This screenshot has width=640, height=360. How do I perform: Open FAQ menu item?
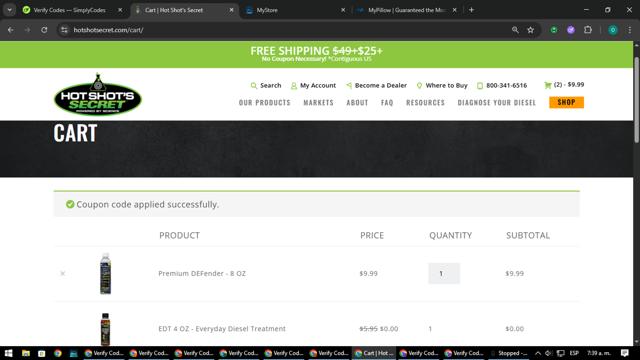[387, 102]
